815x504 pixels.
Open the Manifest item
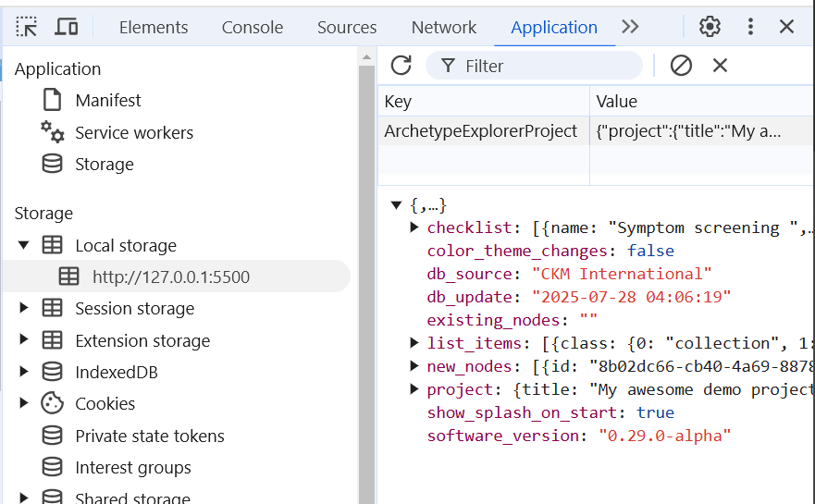pyautogui.click(x=107, y=101)
